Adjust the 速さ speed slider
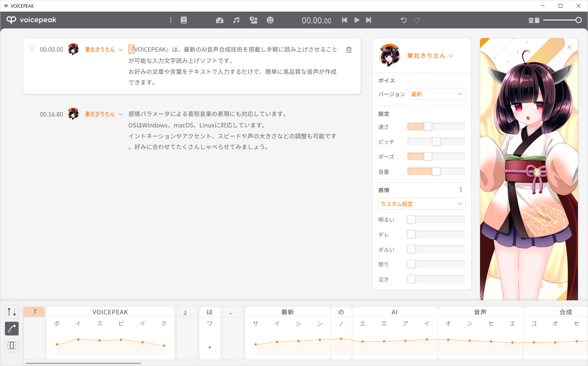The height and width of the screenshot is (366, 588). point(436,126)
